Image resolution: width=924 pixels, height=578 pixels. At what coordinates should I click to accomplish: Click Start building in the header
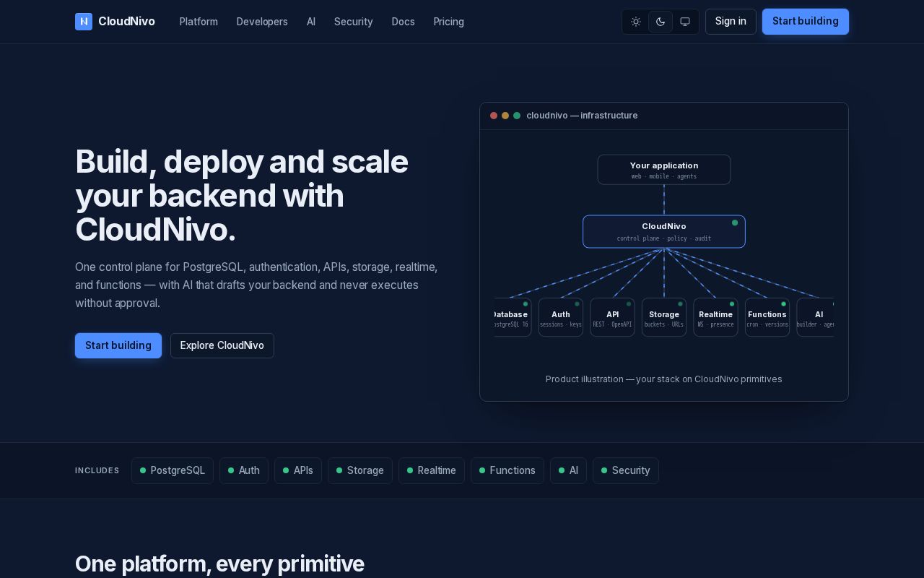pyautogui.click(x=806, y=22)
